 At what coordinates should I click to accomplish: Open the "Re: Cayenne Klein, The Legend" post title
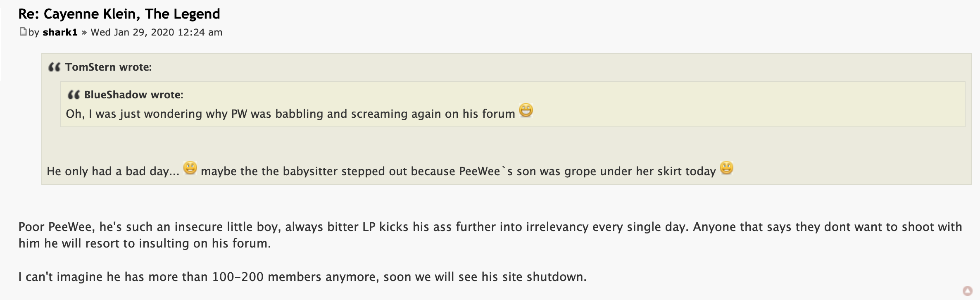(119, 14)
